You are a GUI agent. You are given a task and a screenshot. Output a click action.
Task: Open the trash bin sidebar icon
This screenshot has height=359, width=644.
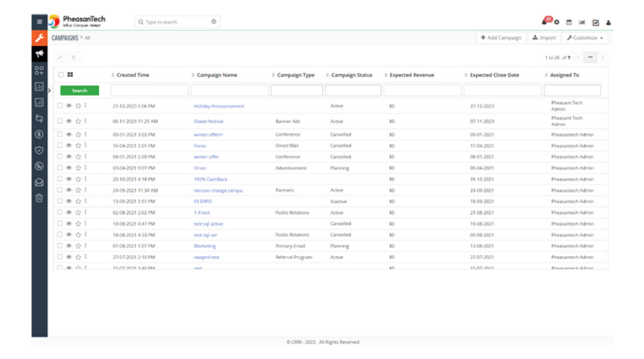[x=39, y=198]
